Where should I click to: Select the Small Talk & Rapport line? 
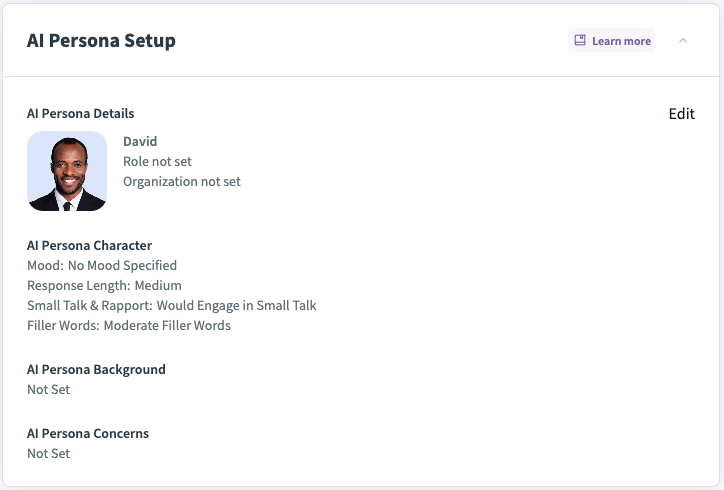[90, 306]
